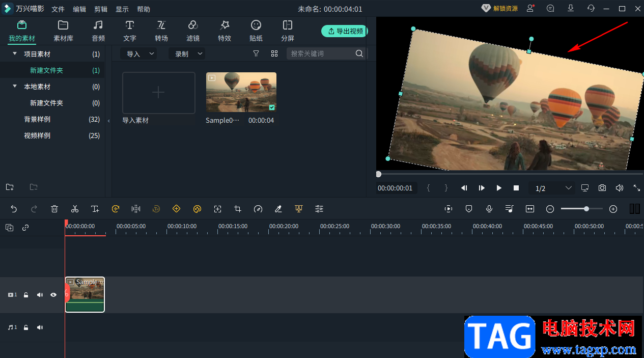Take a snapshot with the camera icon
Image resolution: width=644 pixels, height=358 pixels.
click(x=602, y=188)
